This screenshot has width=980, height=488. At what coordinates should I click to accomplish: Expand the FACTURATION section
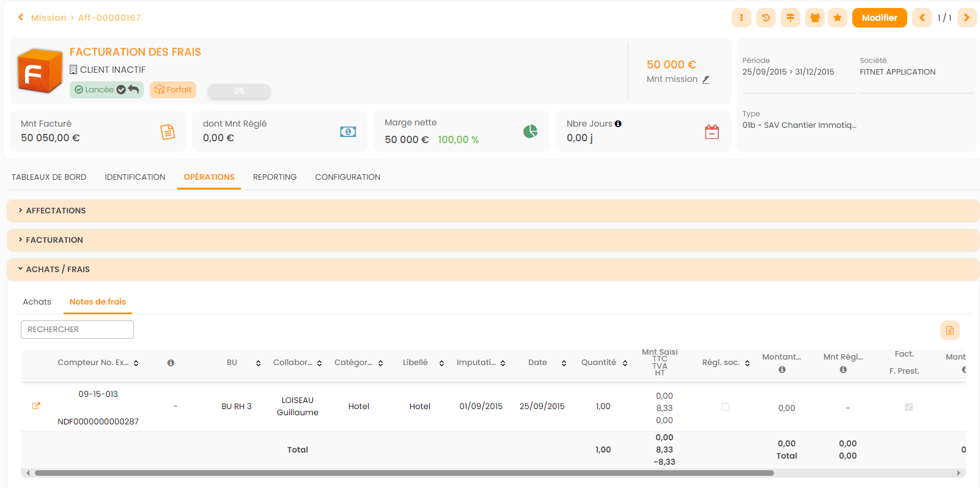(x=54, y=240)
